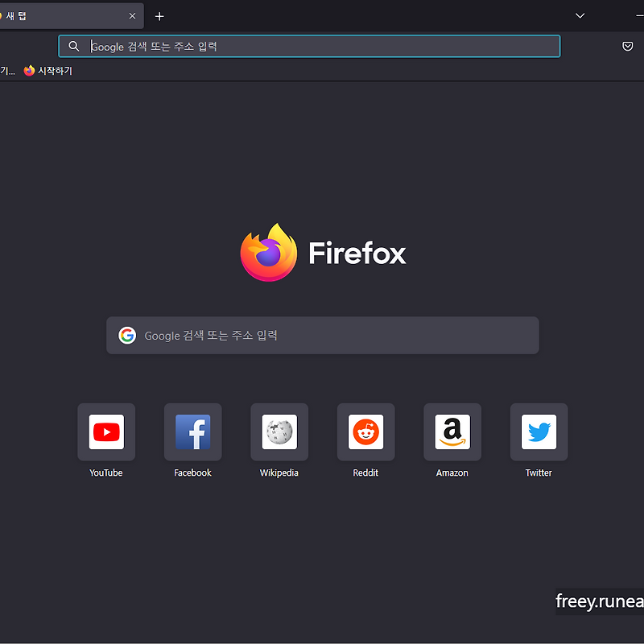This screenshot has width=644, height=644.
Task: Click the Amazon label text
Action: [452, 473]
